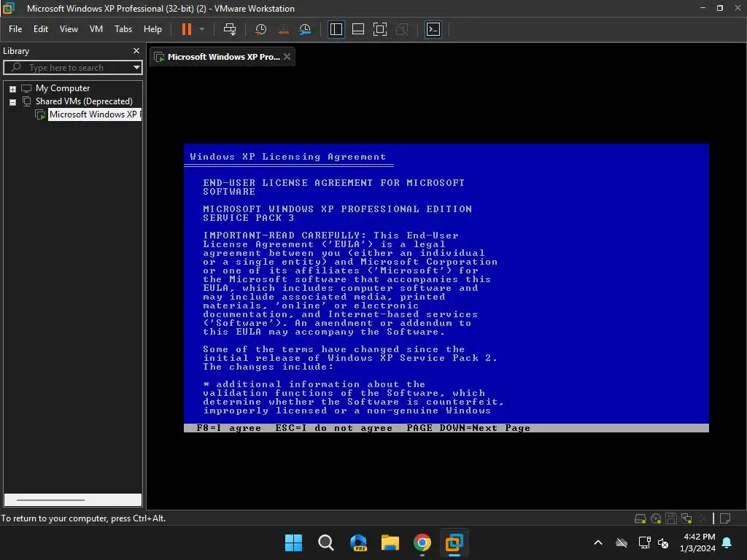Screen dimensions: 747x560
Task: Open the Help menu
Action: point(152,29)
